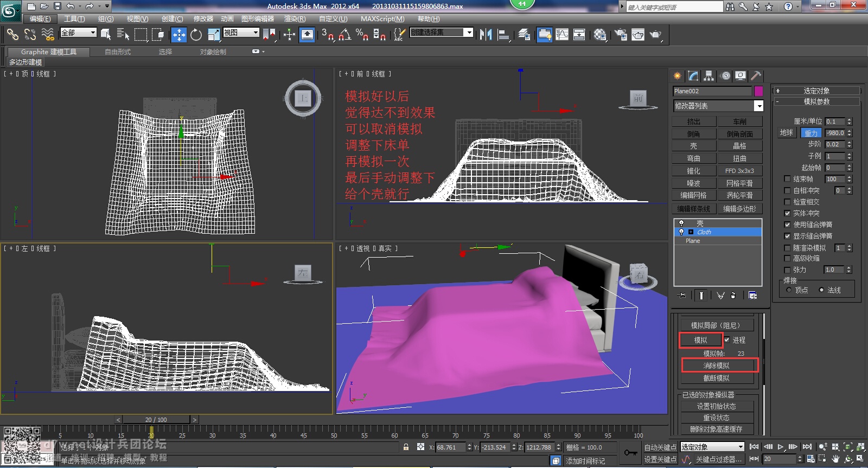
Task: Open the Material Editor icon
Action: click(599, 35)
